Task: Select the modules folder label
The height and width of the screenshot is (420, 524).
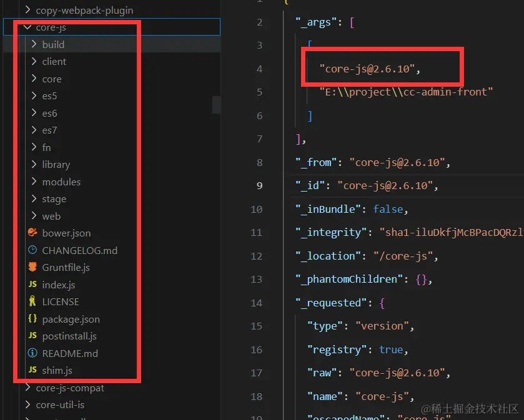Action: pos(61,182)
